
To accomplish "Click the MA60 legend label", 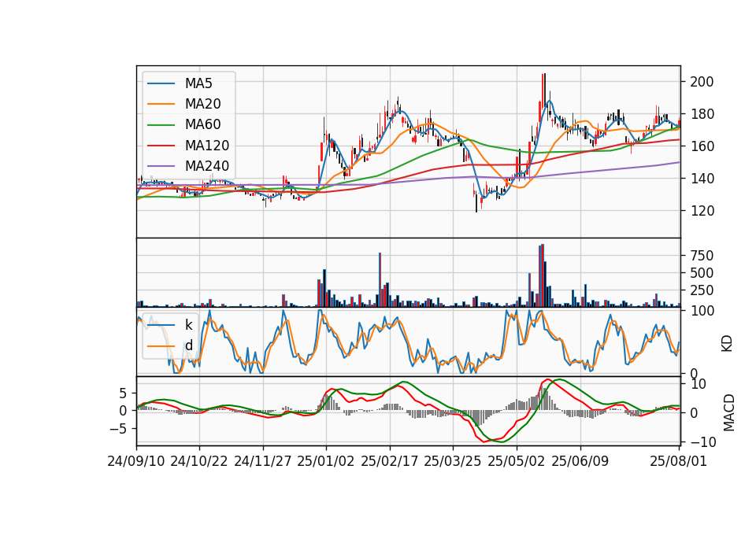I will 202,124.
